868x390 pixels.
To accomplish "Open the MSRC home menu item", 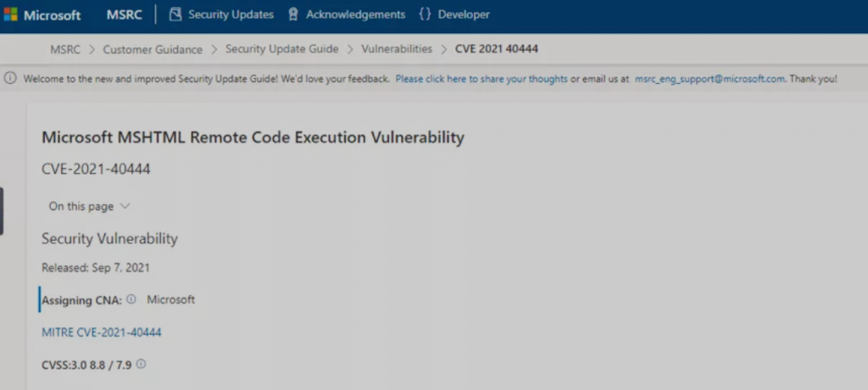I will point(125,14).
